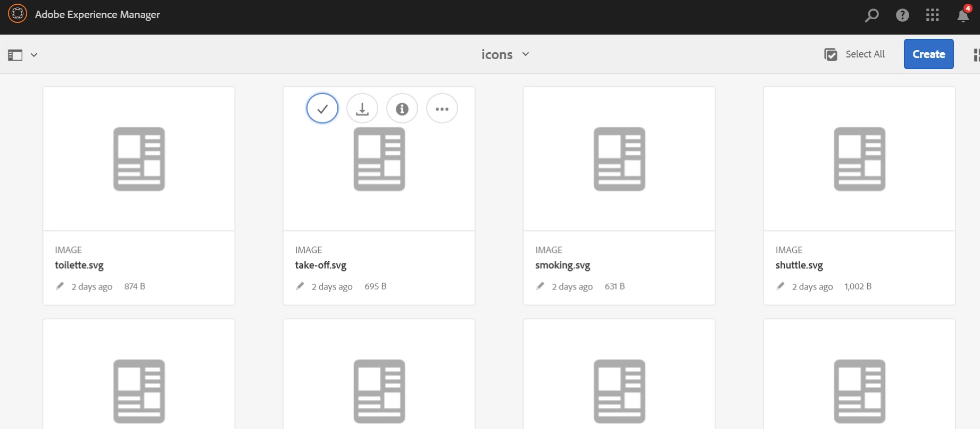980x429 pixels.
Task: Click the blue Create button
Action: click(928, 54)
